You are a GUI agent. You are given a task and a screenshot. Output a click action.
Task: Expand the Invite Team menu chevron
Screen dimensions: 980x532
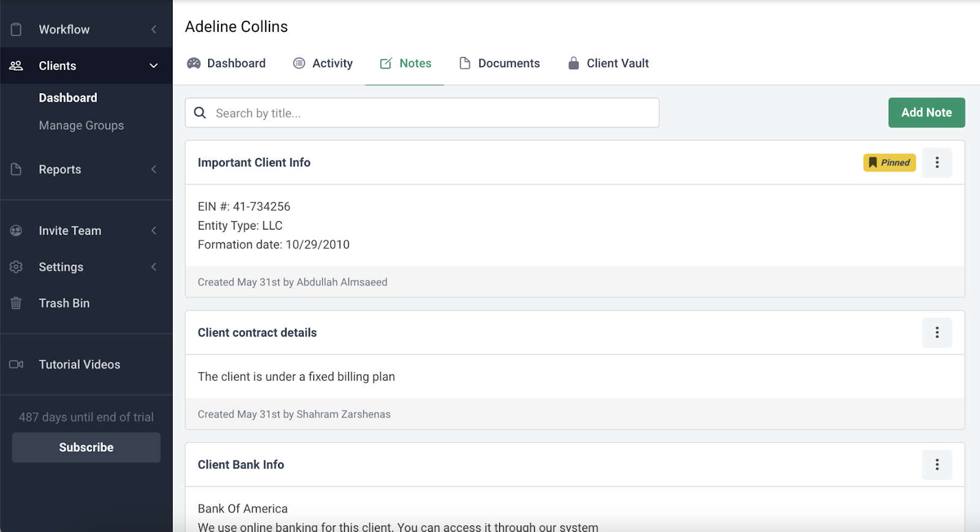pyautogui.click(x=154, y=231)
